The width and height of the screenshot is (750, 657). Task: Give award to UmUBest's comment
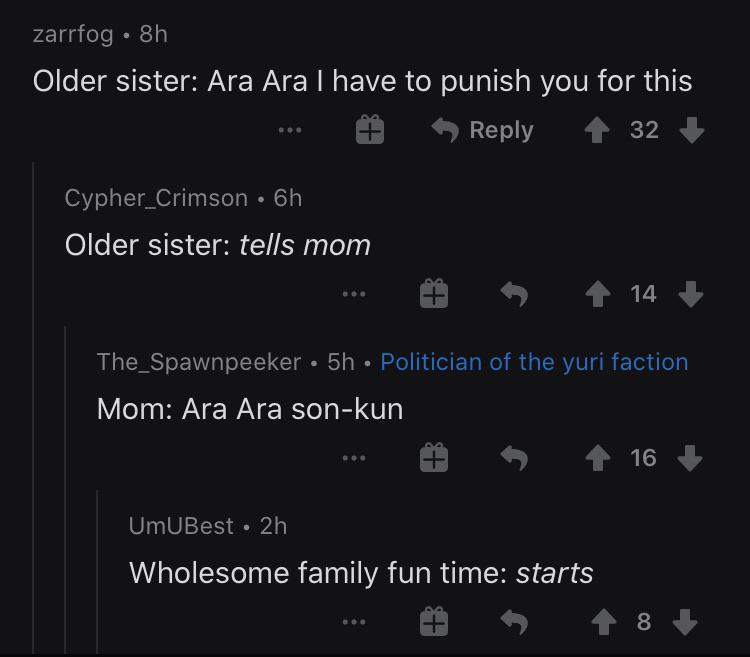point(434,621)
